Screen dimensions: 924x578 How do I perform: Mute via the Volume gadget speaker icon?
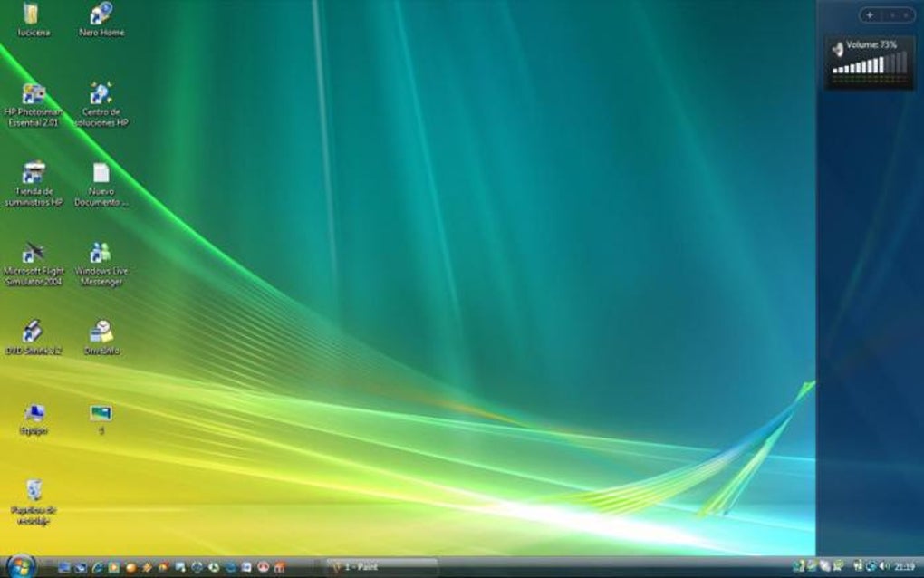(x=837, y=50)
